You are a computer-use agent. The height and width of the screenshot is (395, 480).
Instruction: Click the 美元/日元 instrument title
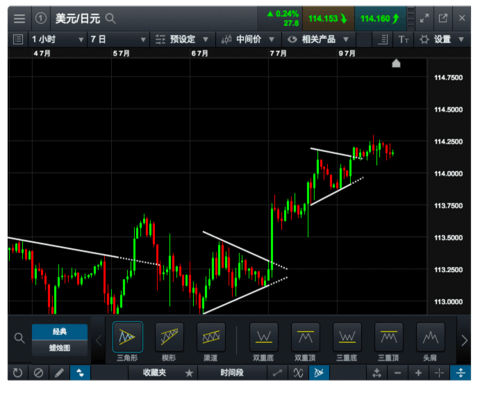(78, 19)
